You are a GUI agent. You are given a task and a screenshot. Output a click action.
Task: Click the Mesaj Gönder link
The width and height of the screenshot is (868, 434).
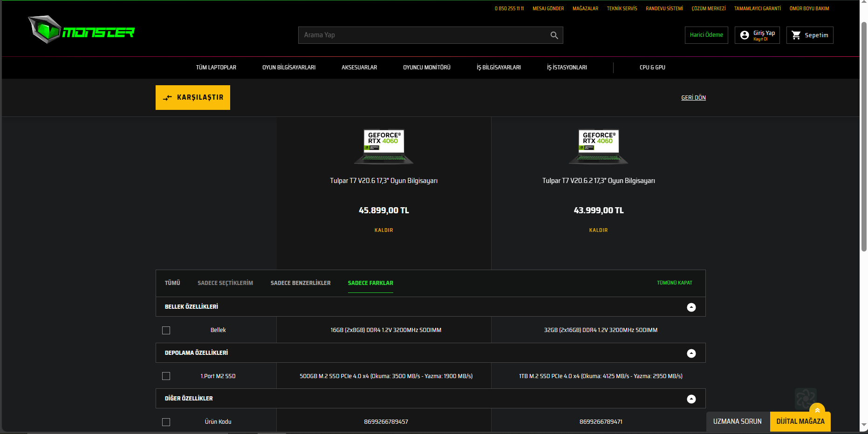(548, 9)
